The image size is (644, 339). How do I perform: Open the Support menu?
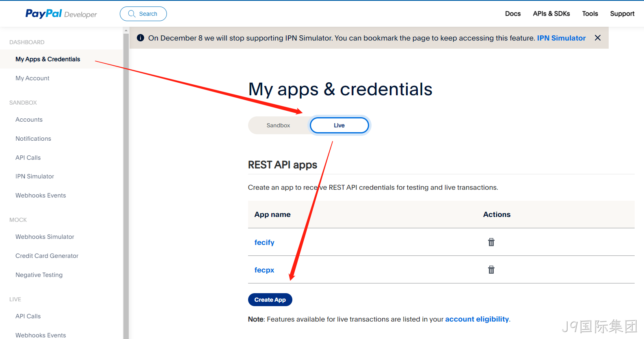point(622,13)
